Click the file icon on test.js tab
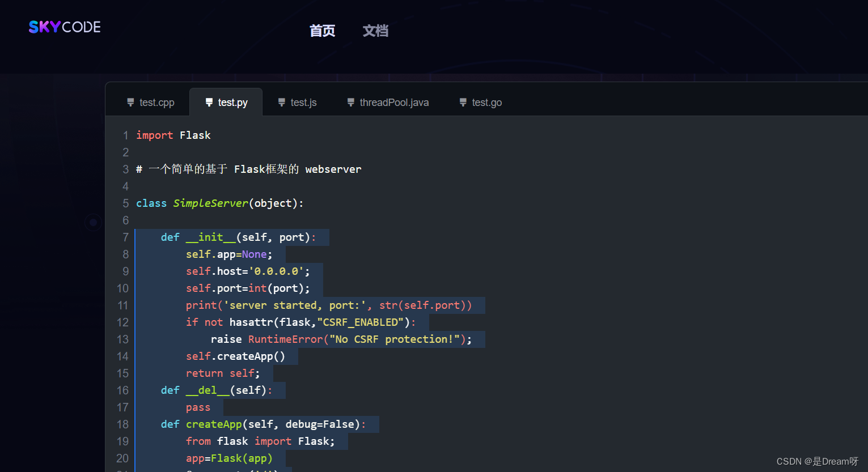The image size is (868, 472). (x=282, y=103)
